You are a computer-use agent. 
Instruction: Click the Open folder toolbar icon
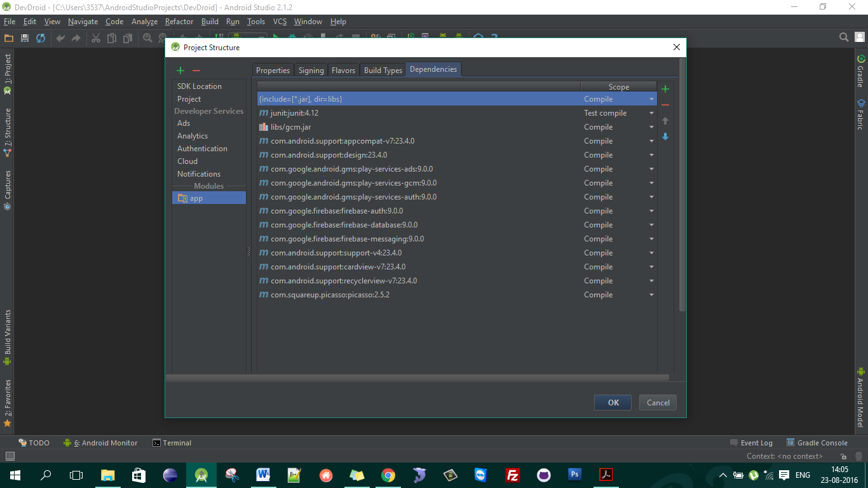[9, 38]
